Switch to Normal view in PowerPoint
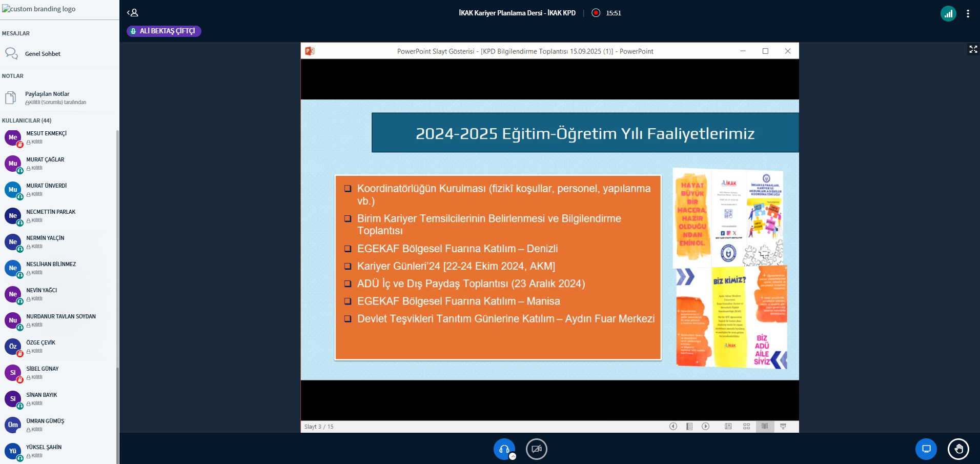 pyautogui.click(x=728, y=427)
